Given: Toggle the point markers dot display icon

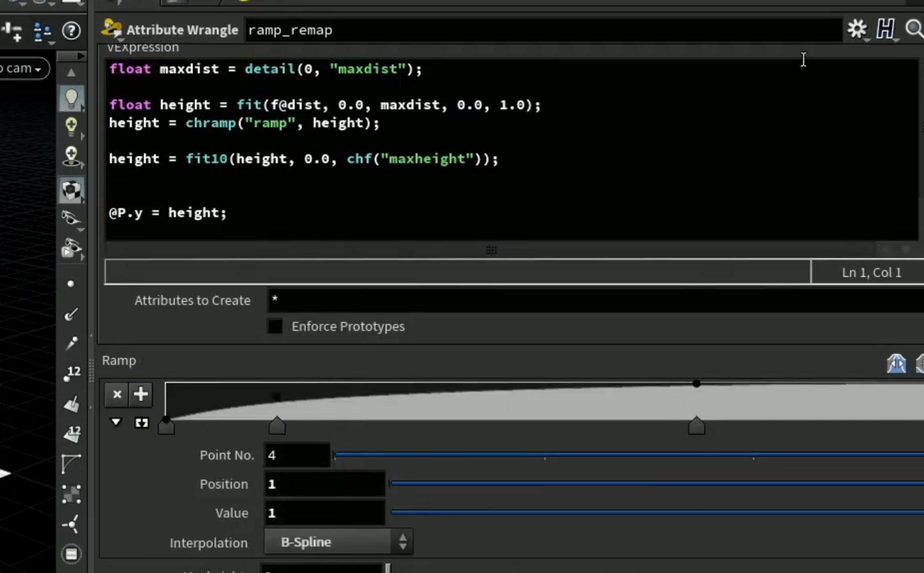Looking at the screenshot, I should (70, 284).
